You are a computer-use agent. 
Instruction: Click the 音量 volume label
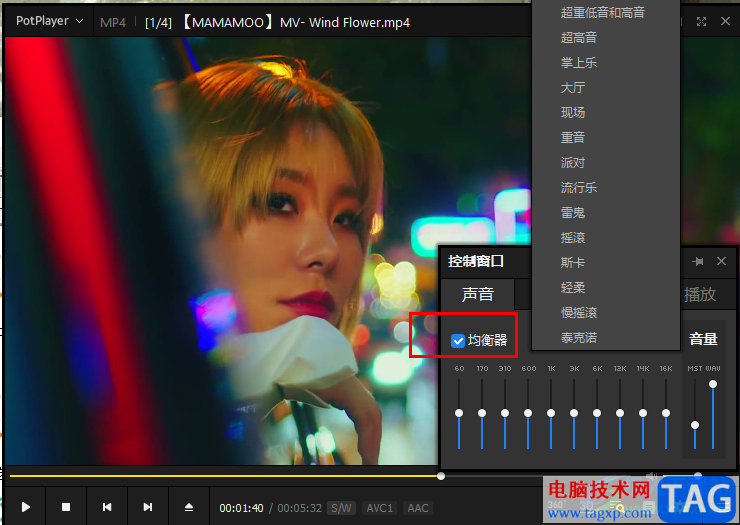pos(703,339)
